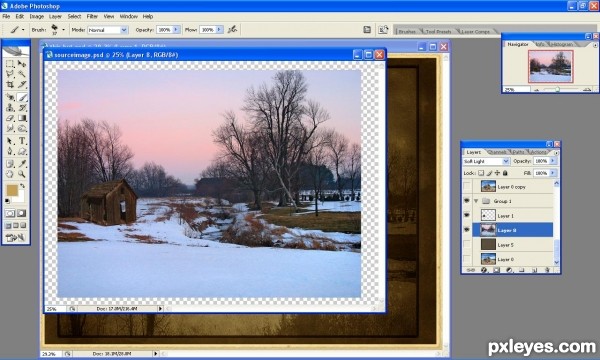Click the background color swatch
This screenshot has height=360, width=600.
point(20,198)
